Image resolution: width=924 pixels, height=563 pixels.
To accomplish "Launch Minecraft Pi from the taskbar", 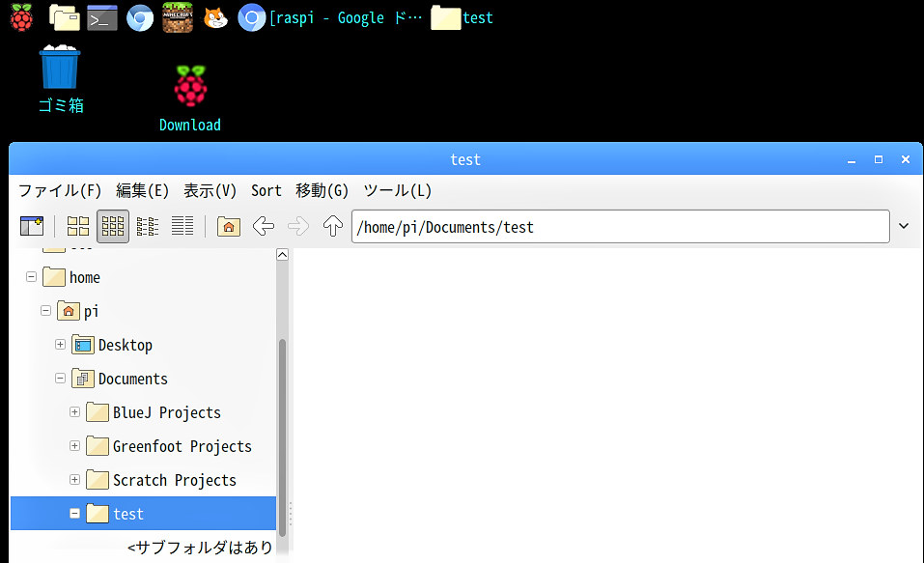I will (x=178, y=17).
